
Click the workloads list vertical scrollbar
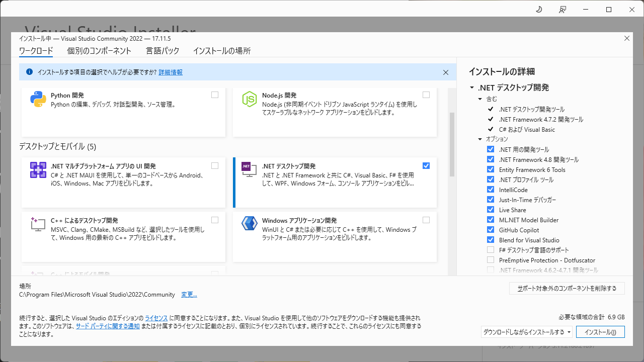point(452,144)
